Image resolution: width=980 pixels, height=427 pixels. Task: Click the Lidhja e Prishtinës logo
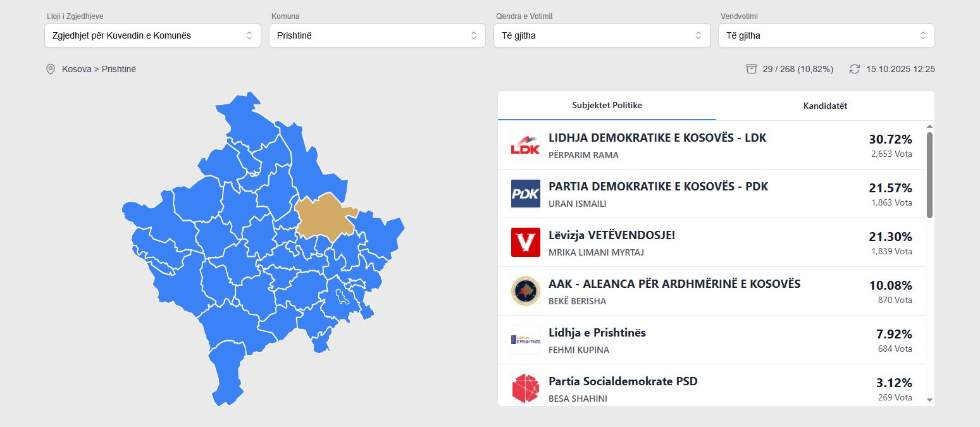coord(525,340)
